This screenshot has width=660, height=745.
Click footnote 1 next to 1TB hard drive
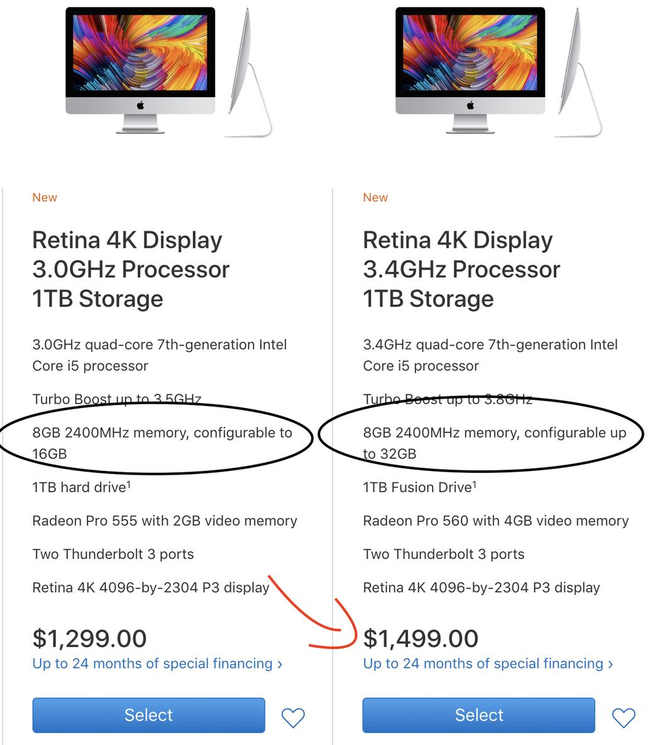click(x=129, y=484)
